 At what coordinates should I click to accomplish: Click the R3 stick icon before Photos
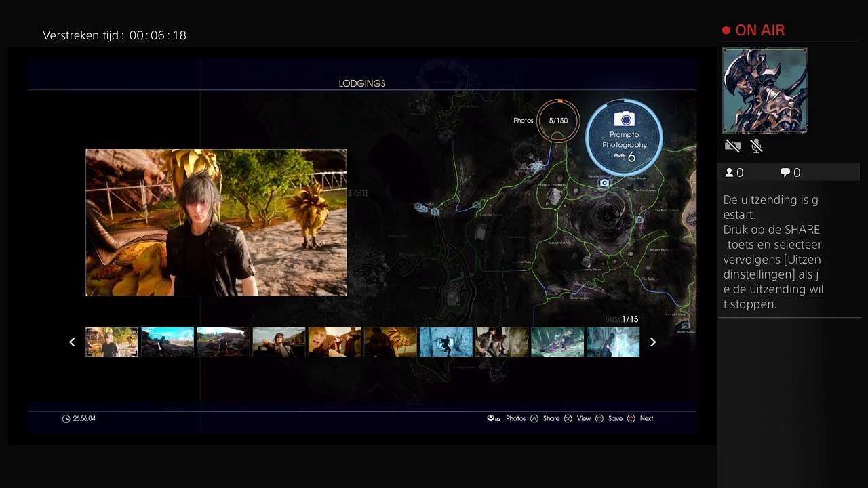click(x=494, y=419)
